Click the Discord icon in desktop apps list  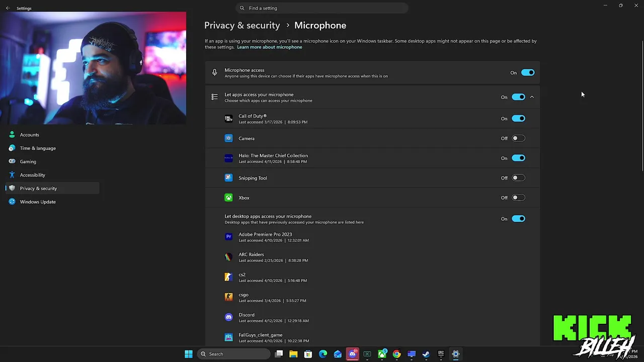tap(228, 317)
